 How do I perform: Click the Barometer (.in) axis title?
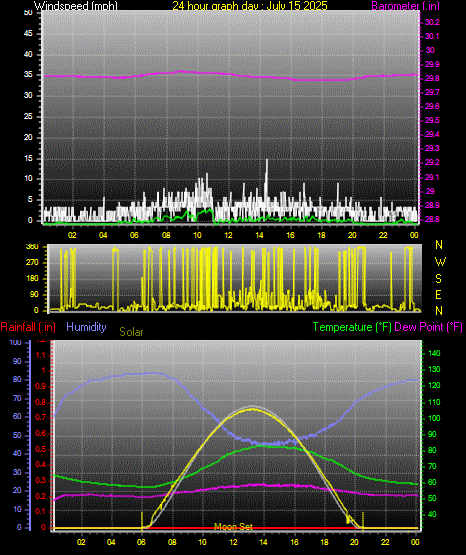click(x=405, y=5)
